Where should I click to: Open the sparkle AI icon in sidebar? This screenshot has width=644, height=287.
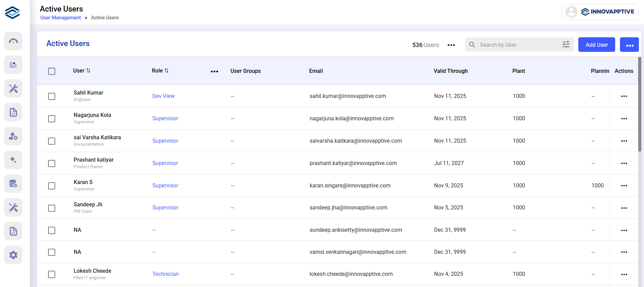[x=13, y=160]
